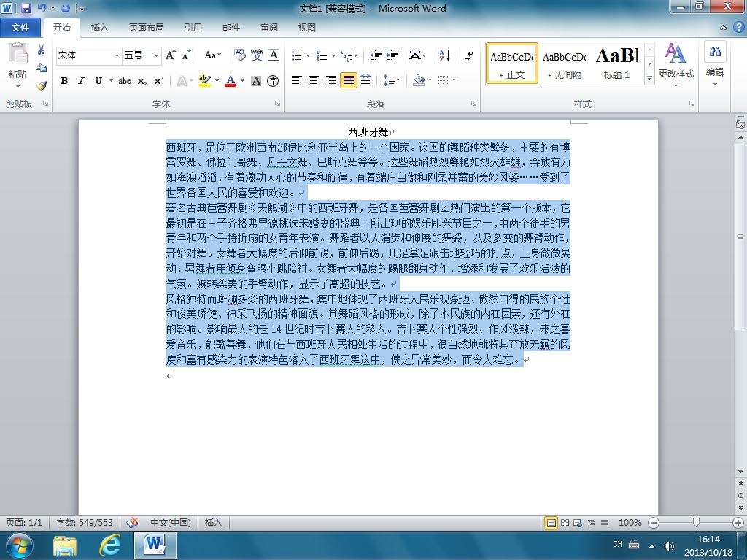The height and width of the screenshot is (560, 747).
Task: Click the 更改样式 button
Action: click(676, 65)
